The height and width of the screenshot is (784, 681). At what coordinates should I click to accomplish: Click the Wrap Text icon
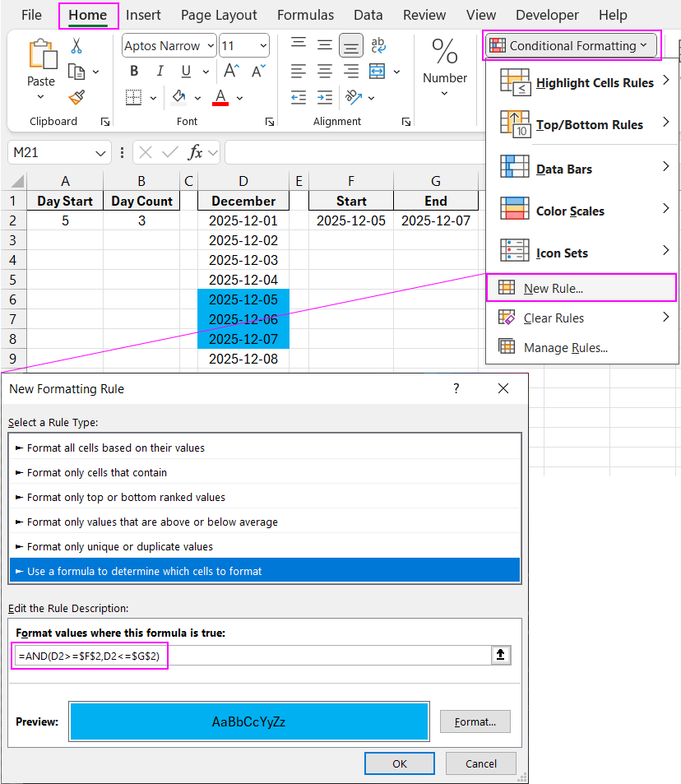click(378, 45)
